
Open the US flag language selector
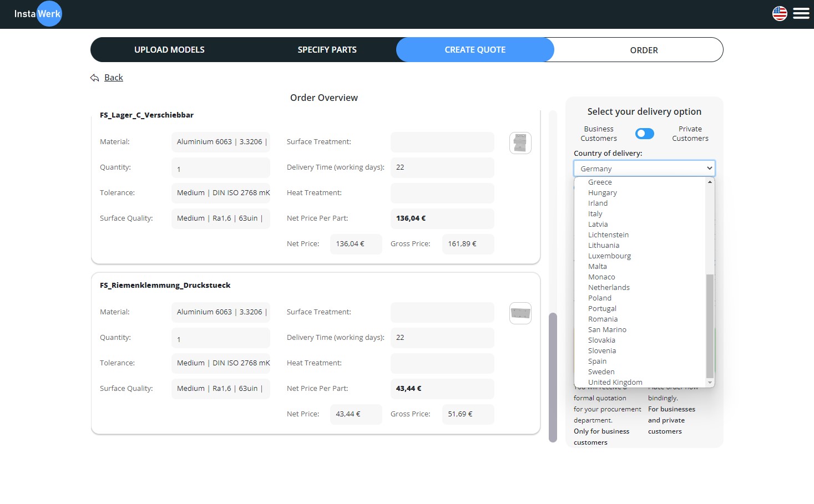pos(780,13)
